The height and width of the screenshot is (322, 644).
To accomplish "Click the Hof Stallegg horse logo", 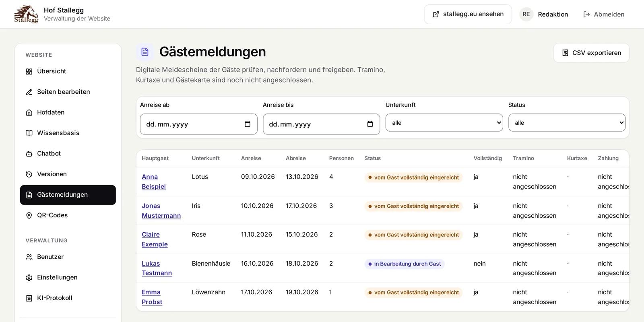I will [x=26, y=14].
